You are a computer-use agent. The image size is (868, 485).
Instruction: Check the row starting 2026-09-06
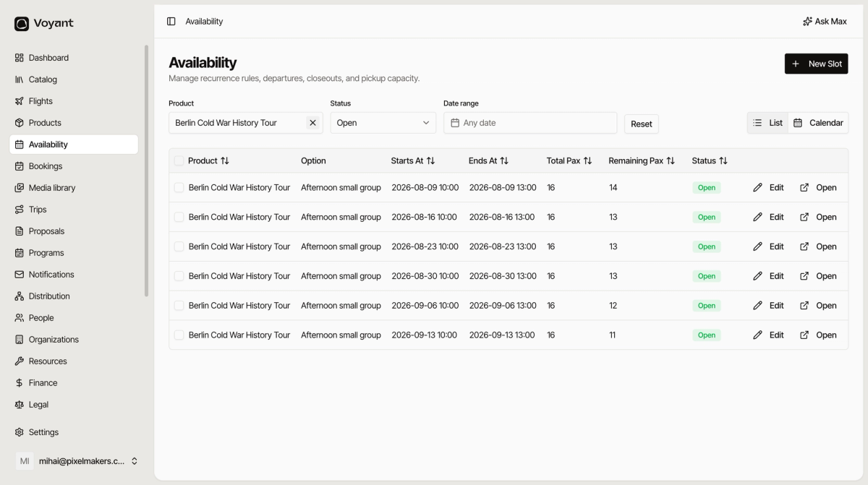(179, 306)
